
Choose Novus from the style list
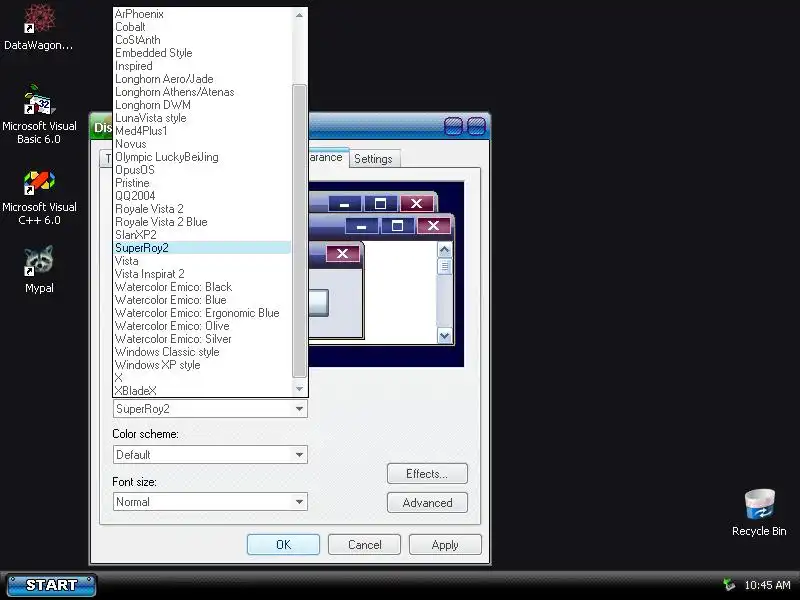pyautogui.click(x=202, y=144)
